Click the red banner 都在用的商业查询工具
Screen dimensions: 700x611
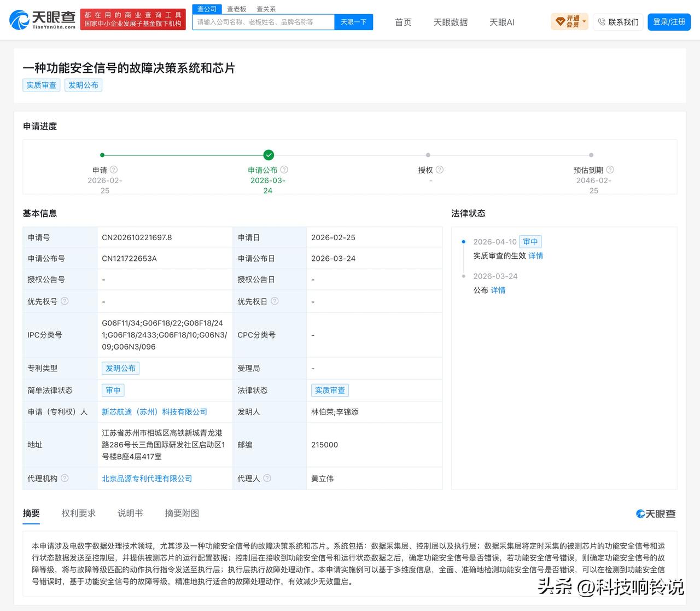click(133, 20)
